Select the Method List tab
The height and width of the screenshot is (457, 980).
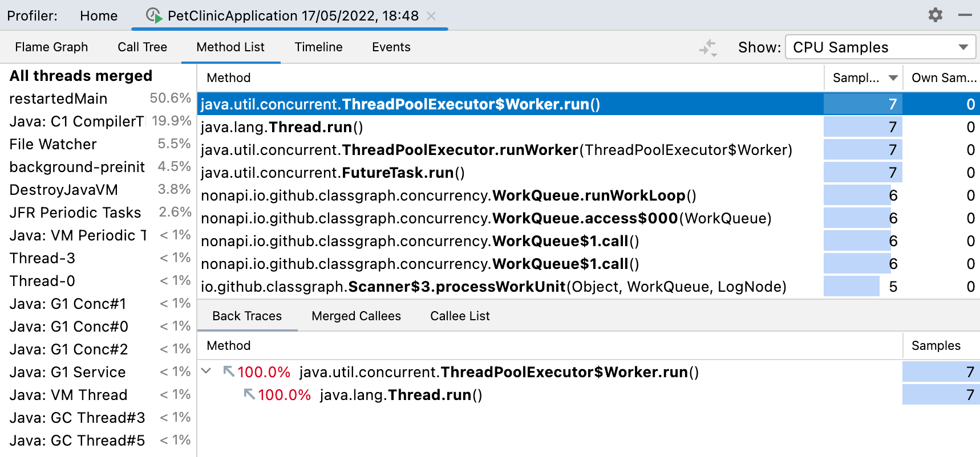(x=230, y=47)
